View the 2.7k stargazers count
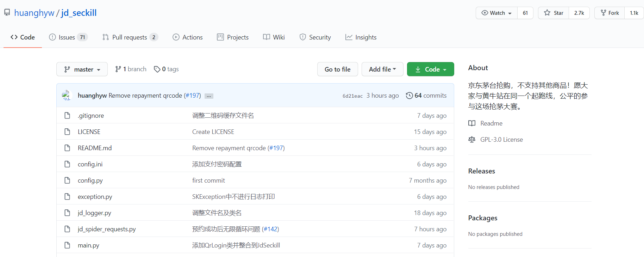Image resolution: width=644 pixels, height=257 pixels. pos(579,13)
